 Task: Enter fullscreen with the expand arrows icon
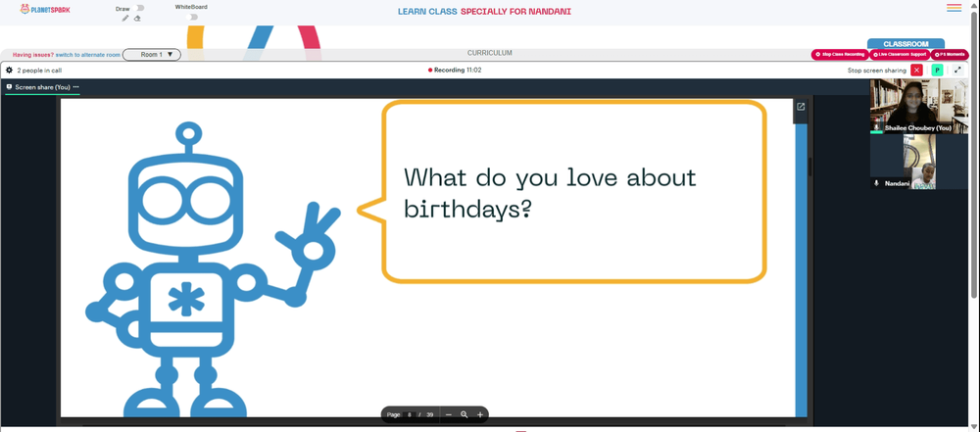[956, 70]
